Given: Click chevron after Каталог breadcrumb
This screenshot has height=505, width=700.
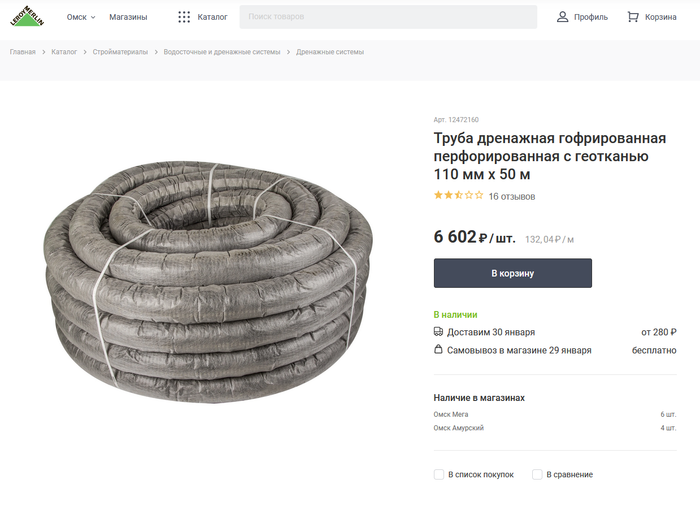Looking at the screenshot, I should point(85,52).
